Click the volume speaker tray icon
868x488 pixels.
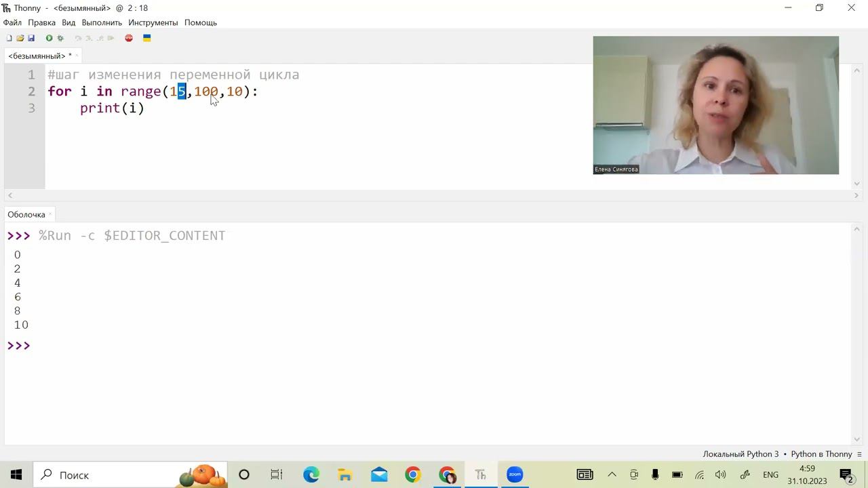coord(721,474)
